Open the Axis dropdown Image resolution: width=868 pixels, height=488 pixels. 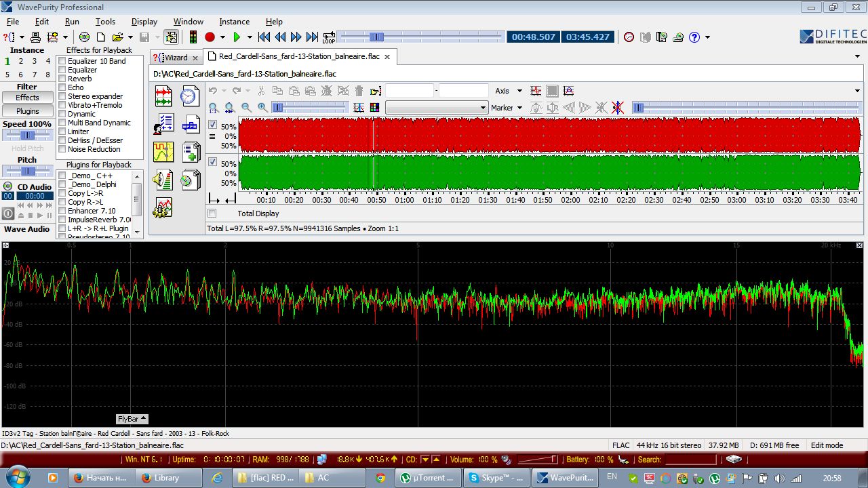(x=520, y=91)
